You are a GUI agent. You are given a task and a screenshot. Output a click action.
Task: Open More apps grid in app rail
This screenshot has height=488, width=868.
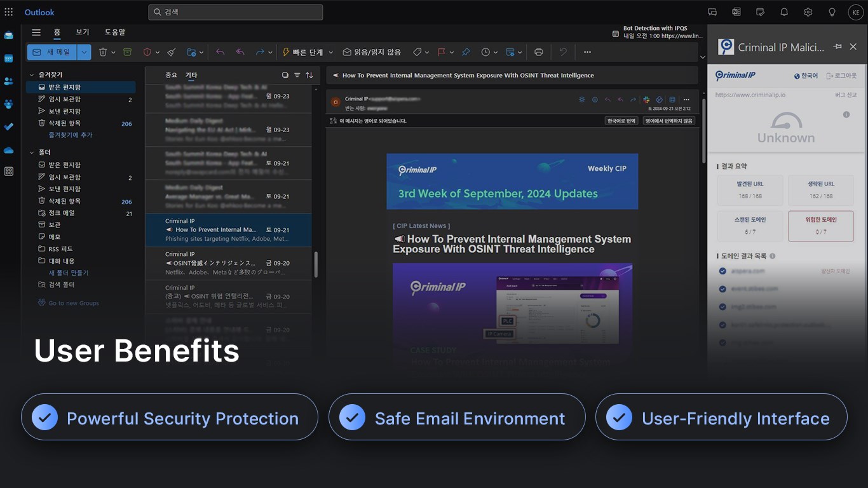point(9,172)
